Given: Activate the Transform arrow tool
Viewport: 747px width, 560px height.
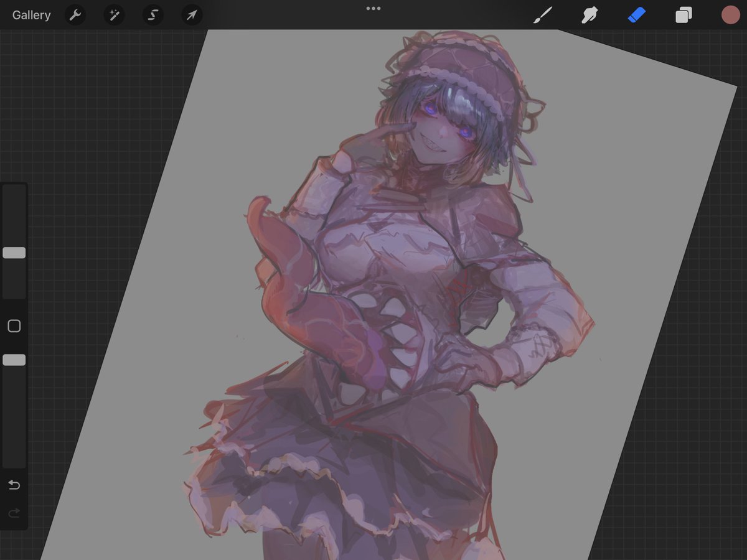Looking at the screenshot, I should click(x=192, y=15).
